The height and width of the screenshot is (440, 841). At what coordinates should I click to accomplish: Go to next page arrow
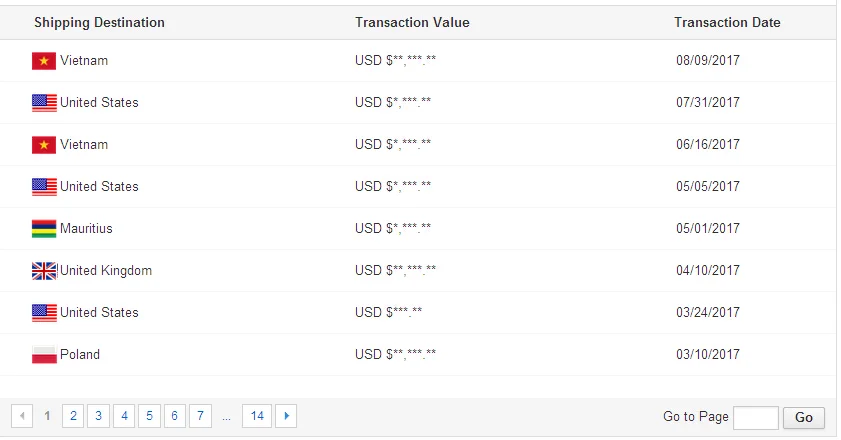pyautogui.click(x=286, y=416)
